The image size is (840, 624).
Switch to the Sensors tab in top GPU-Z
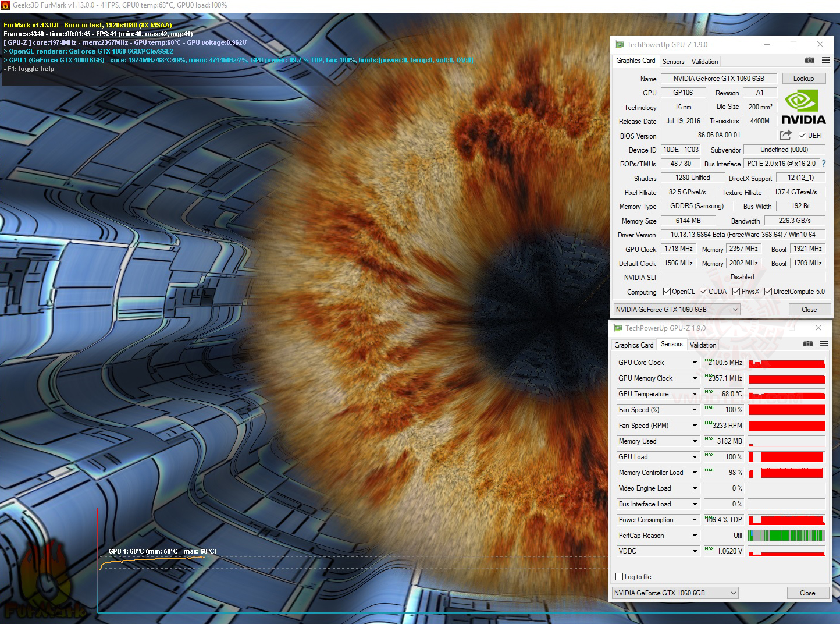click(x=674, y=61)
